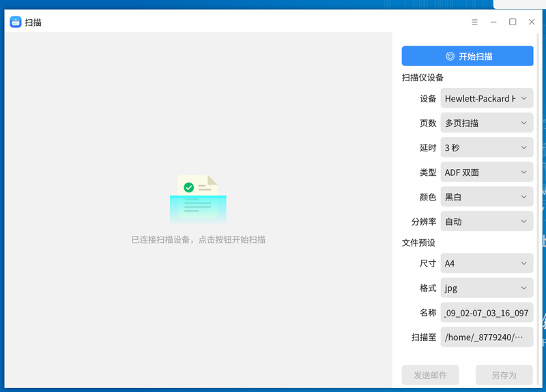This screenshot has width=546, height=392.
Task: Click the scanner document illustration
Action: 198,198
